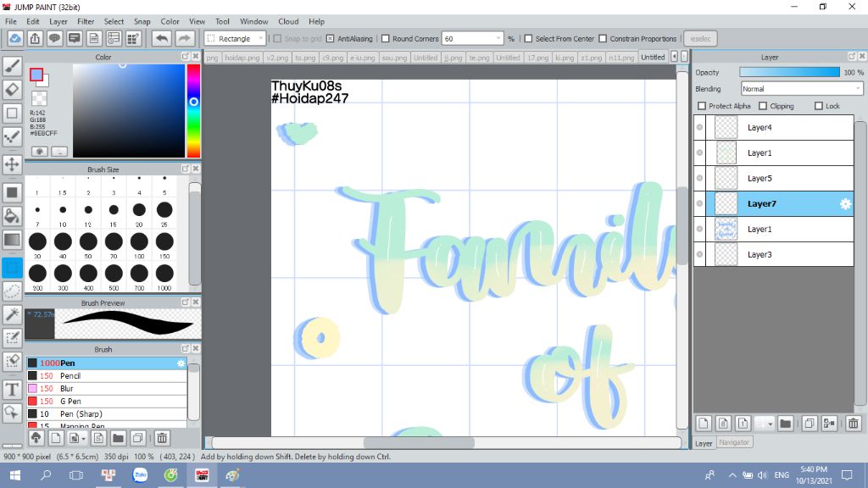Select the Lasso selection tool
The height and width of the screenshot is (488, 868).
pos(12,291)
